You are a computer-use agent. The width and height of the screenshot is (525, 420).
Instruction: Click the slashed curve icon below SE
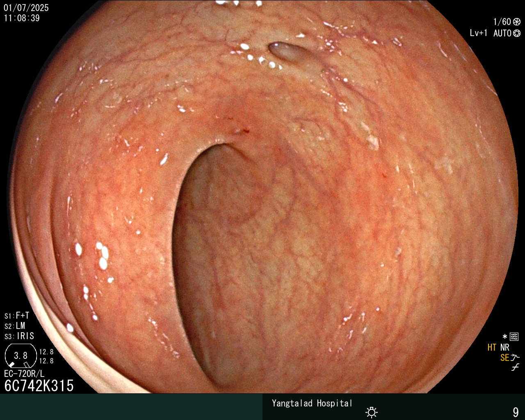click(515, 367)
